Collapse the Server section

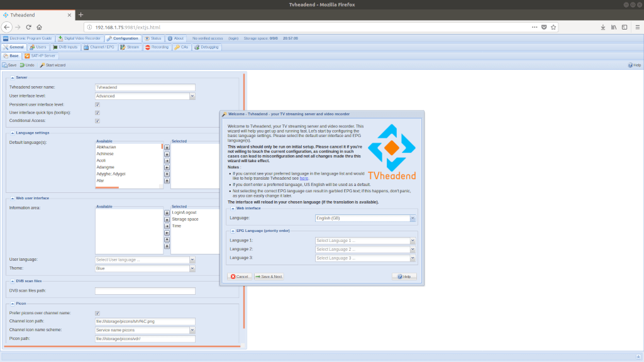coord(12,77)
